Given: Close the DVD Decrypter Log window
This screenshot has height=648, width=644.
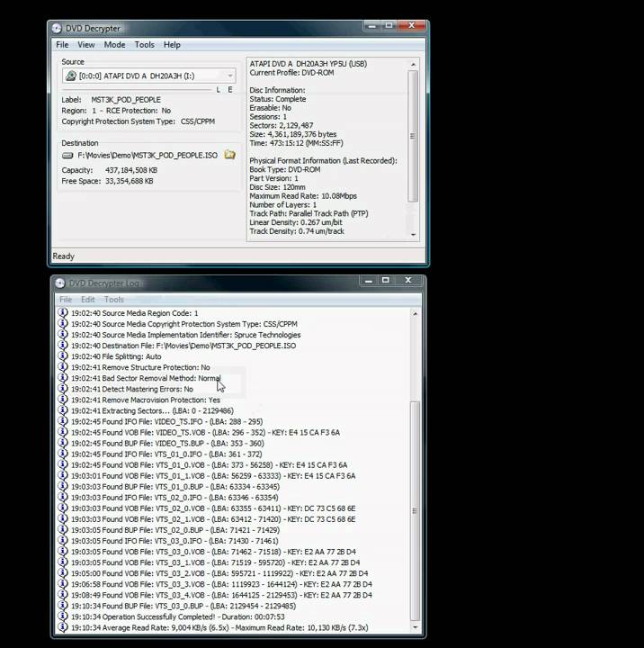Looking at the screenshot, I should [408, 280].
